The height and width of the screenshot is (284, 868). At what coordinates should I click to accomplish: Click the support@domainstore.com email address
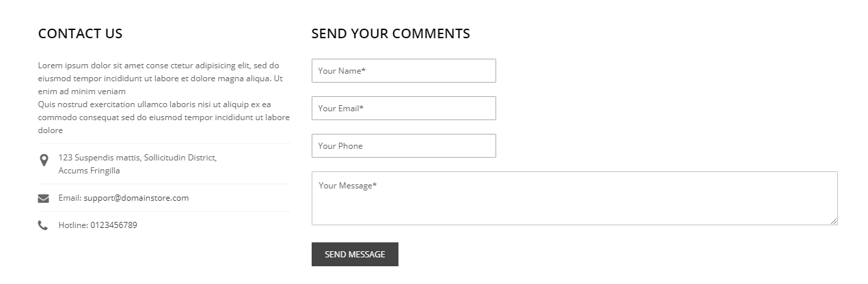point(136,198)
